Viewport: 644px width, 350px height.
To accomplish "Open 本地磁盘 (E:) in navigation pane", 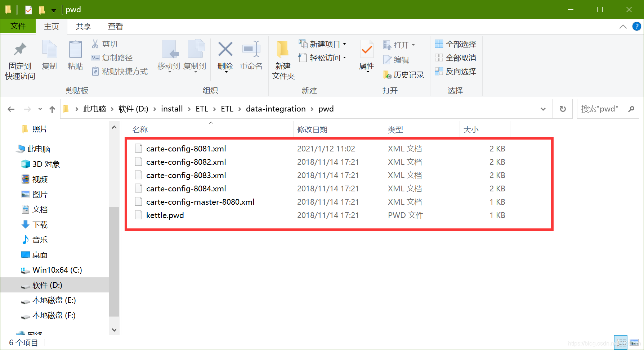I will point(54,300).
